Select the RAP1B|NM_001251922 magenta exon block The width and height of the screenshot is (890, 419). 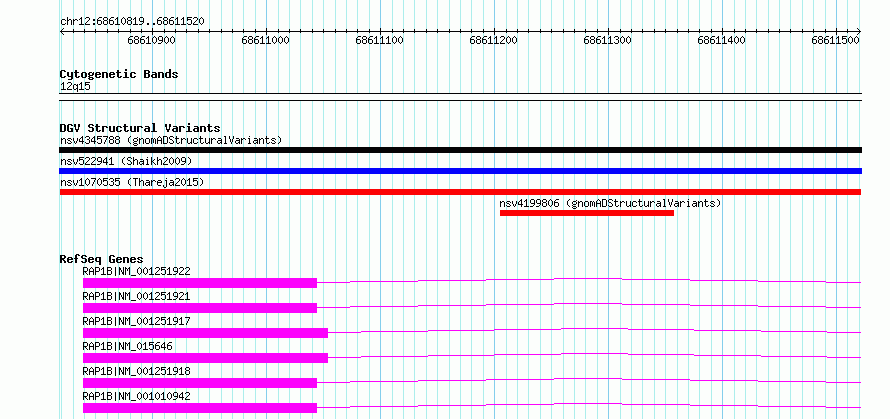200,283
